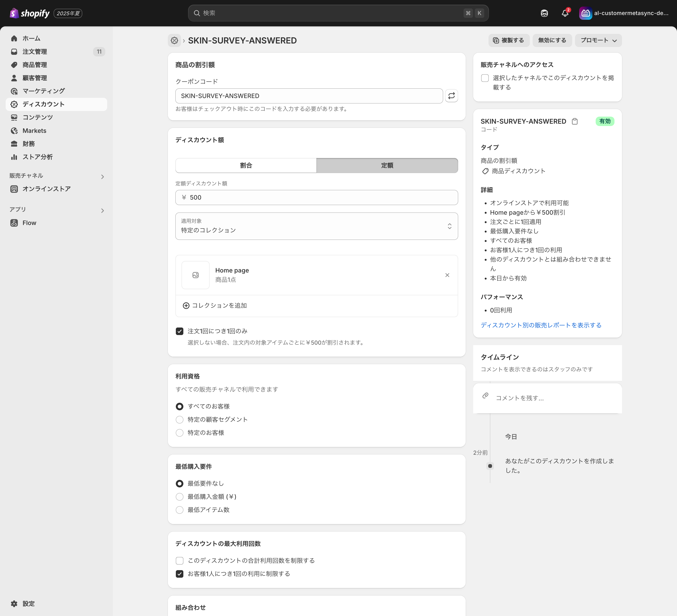The width and height of the screenshot is (677, 616).
Task: Open 適用対象 dropdown
Action: 316,226
